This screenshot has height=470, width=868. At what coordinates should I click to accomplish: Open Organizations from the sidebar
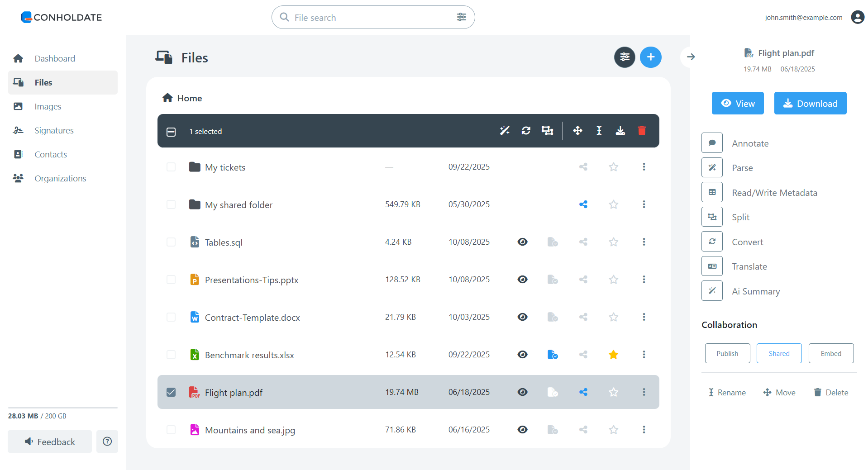pos(60,179)
